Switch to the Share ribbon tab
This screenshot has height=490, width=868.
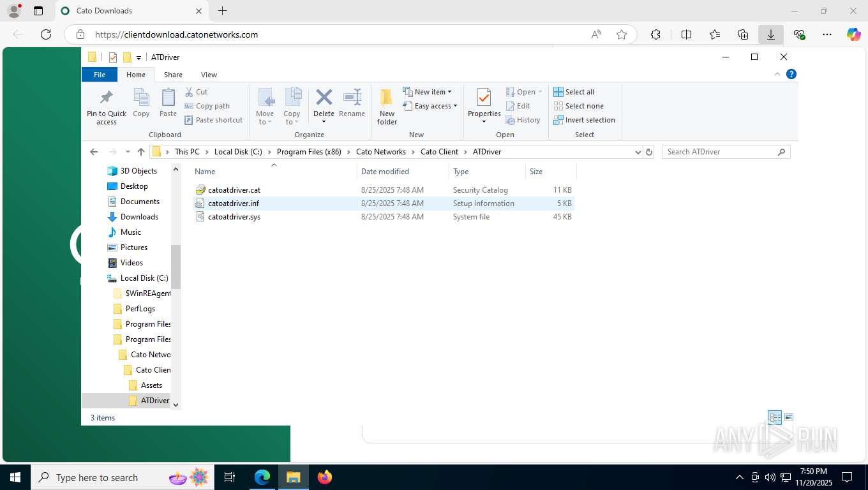(173, 75)
